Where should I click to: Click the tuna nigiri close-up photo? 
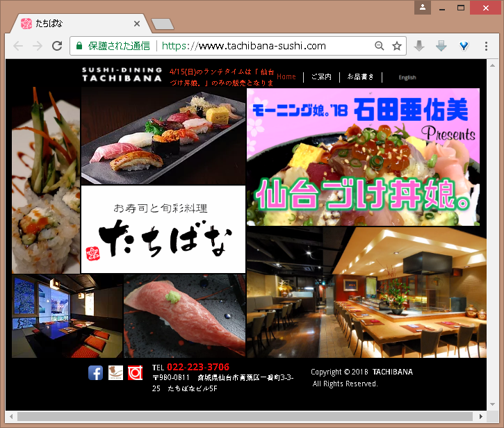(185, 316)
